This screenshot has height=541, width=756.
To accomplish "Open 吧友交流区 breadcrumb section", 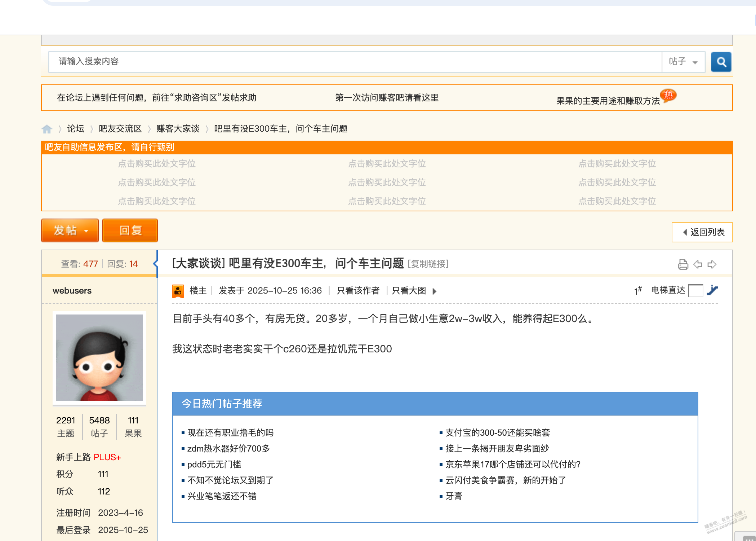I will pos(120,129).
